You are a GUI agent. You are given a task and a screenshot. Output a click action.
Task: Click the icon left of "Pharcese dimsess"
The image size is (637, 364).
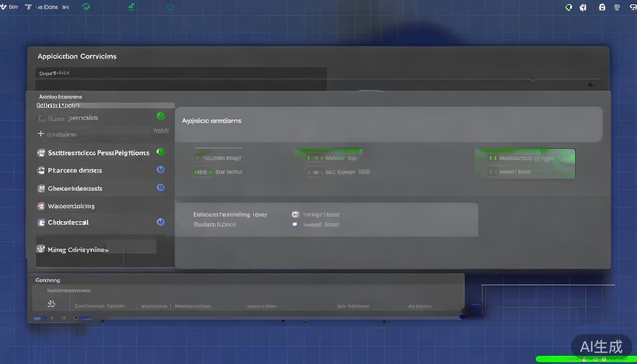[x=41, y=170]
